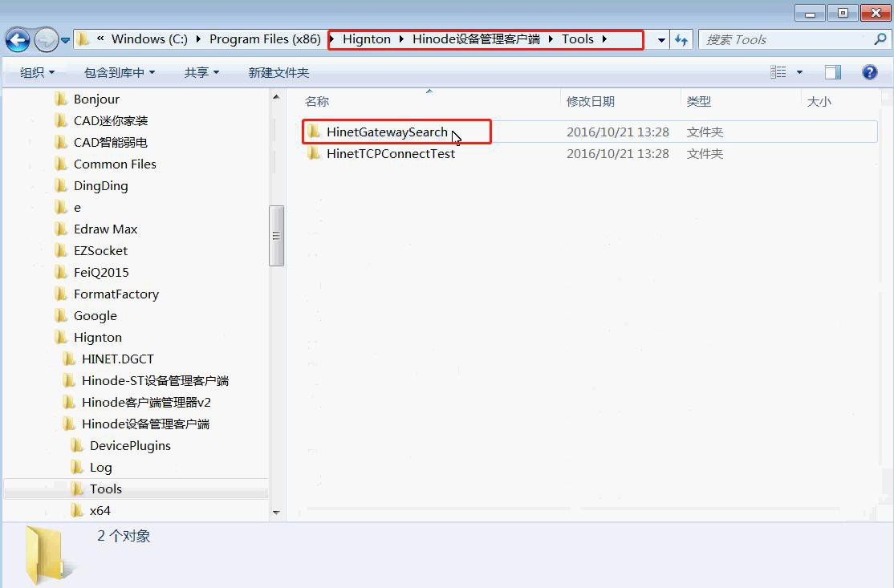Image resolution: width=894 pixels, height=588 pixels.
Task: Expand the 共享 dropdown menu
Action: coord(201,73)
